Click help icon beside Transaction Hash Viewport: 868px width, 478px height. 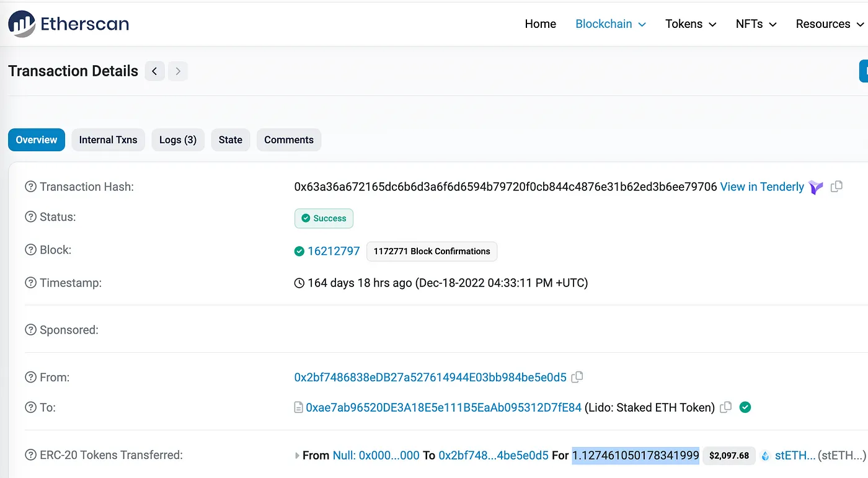click(x=30, y=187)
